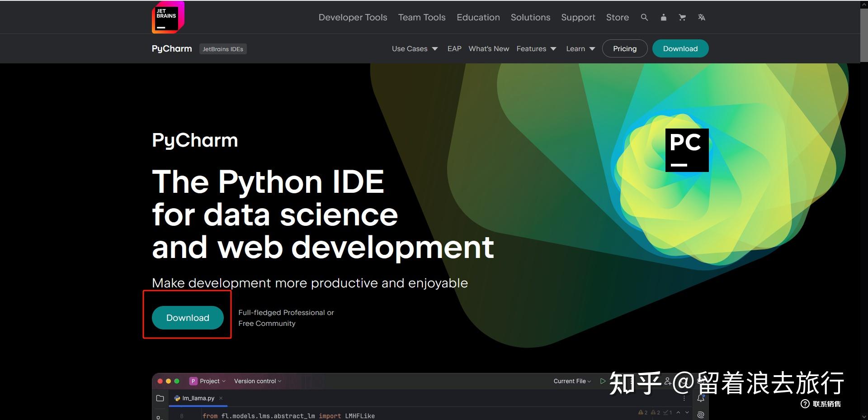Click the Project folder icon in the IDE sidebar
Screen dimensions: 868x420
[160, 398]
